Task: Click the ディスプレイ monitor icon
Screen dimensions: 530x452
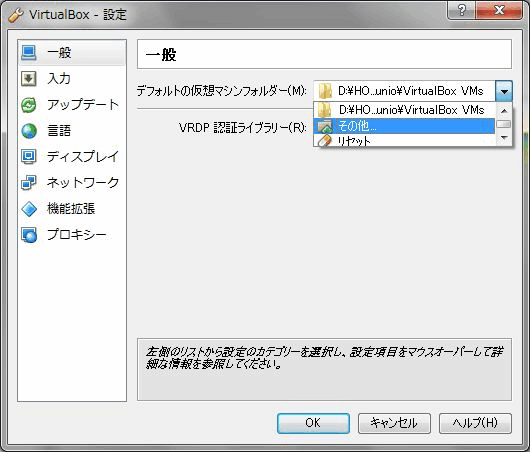Action: click(29, 157)
